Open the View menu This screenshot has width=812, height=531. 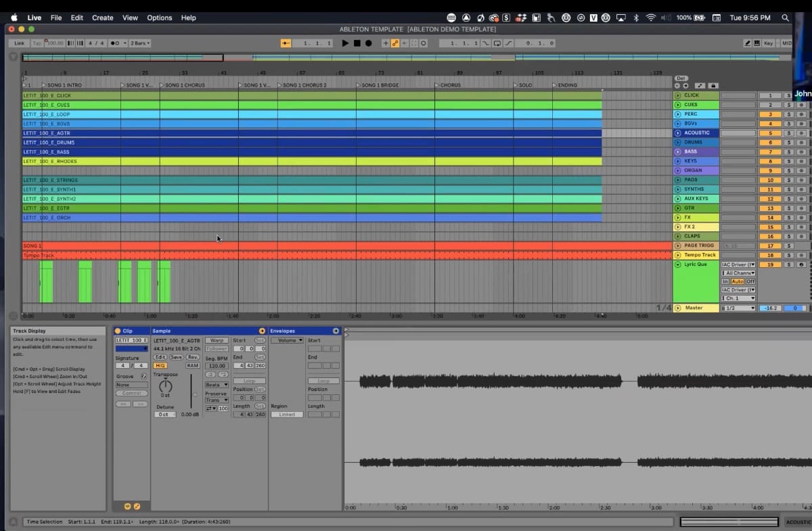[x=131, y=18]
